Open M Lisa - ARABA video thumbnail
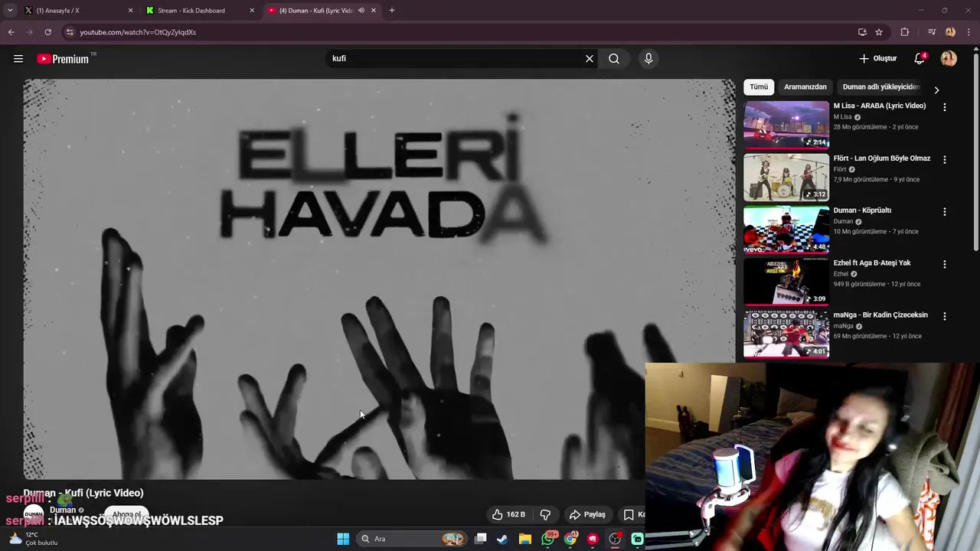Image resolution: width=980 pixels, height=551 pixels. click(786, 125)
